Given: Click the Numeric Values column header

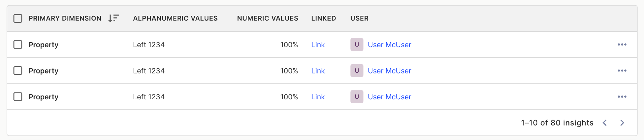Looking at the screenshot, I should tap(267, 18).
